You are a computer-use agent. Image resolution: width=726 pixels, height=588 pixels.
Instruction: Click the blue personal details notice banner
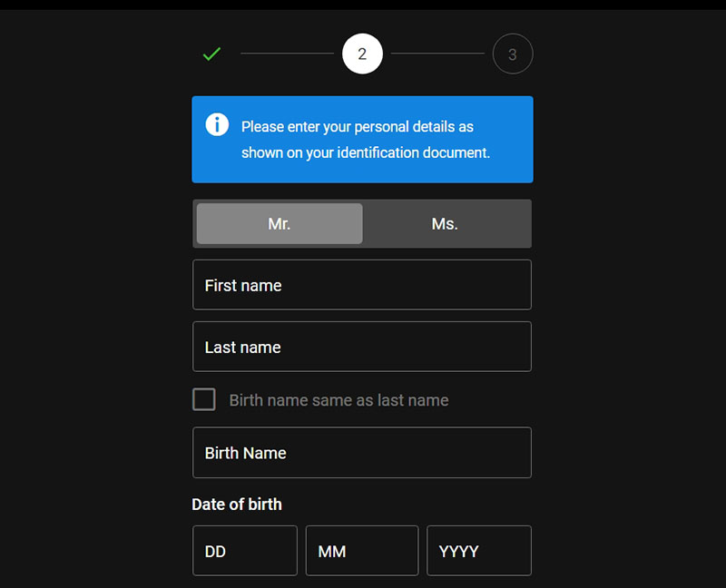tap(362, 140)
